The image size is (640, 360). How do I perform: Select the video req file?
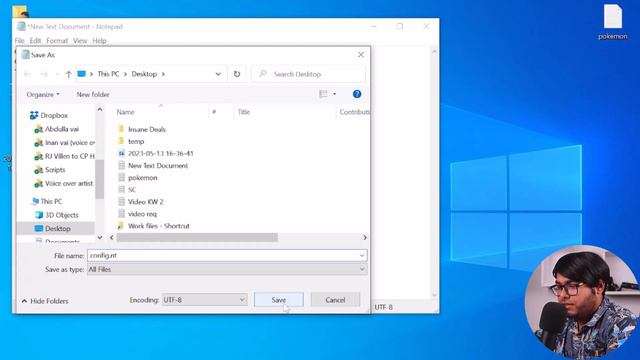(142, 213)
